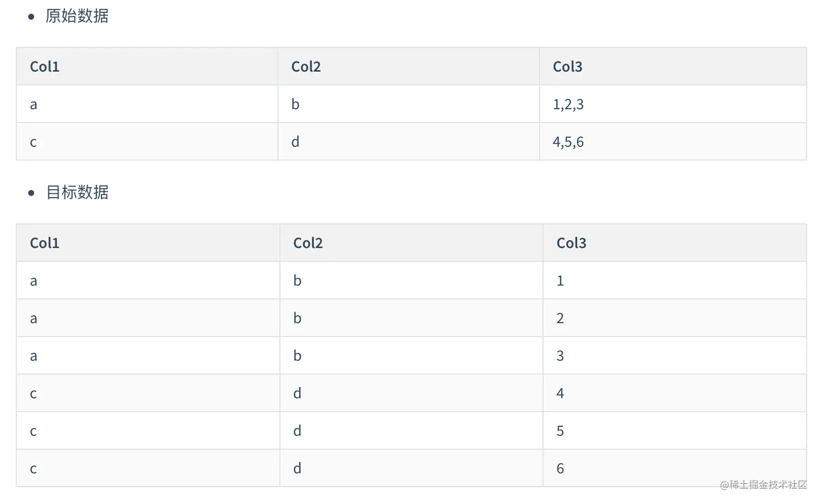Click the 目标数据 bullet heading
The image size is (821, 504).
(77, 192)
